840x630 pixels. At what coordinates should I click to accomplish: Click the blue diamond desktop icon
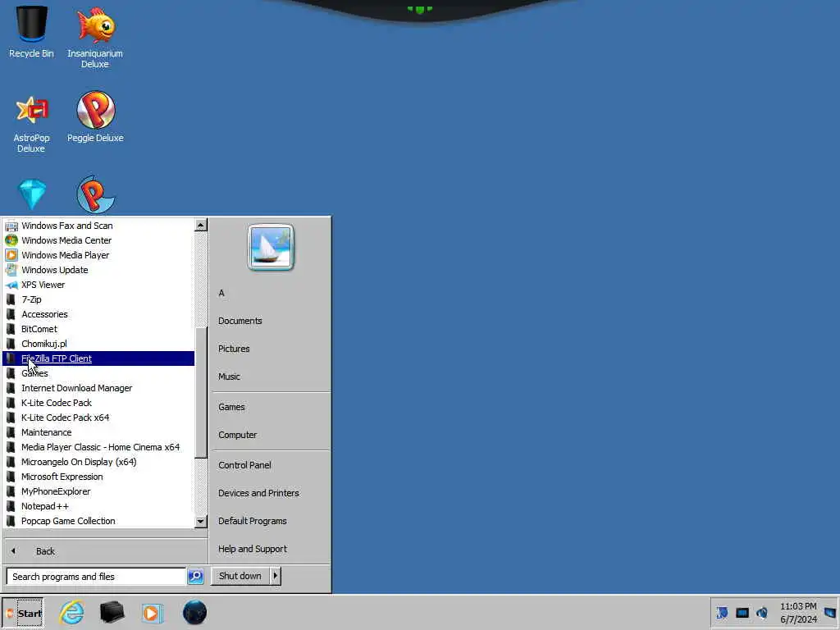[32, 194]
